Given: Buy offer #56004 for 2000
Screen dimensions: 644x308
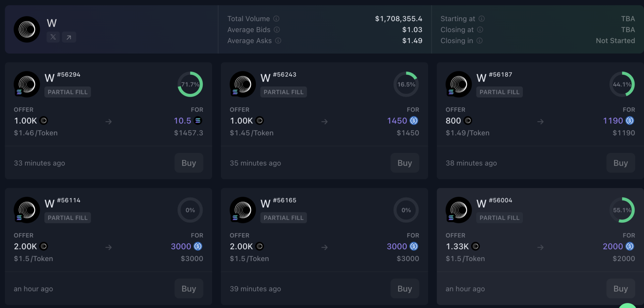Looking at the screenshot, I should (x=620, y=288).
